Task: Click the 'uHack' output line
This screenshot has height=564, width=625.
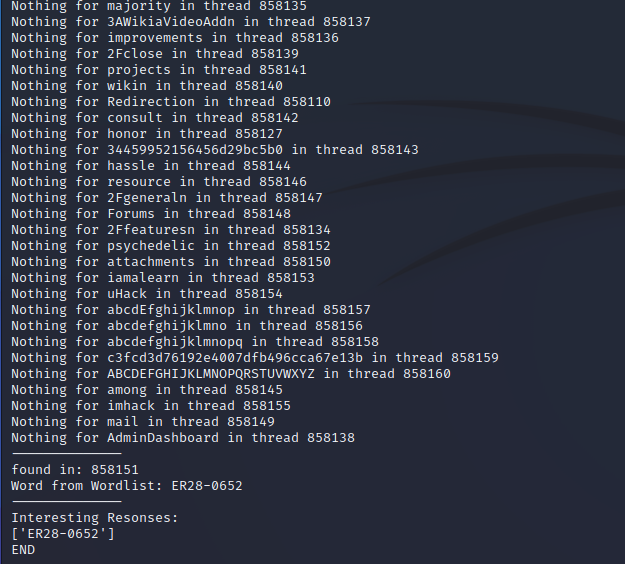Action: click(146, 293)
